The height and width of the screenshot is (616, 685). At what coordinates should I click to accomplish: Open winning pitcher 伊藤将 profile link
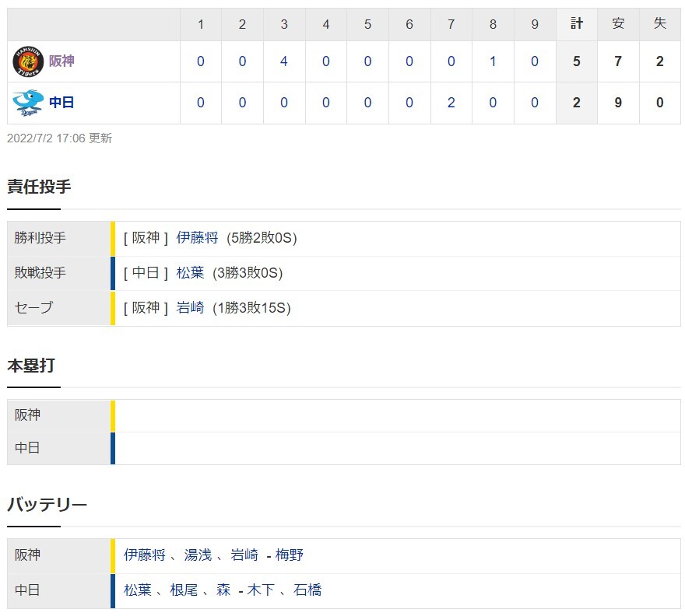[x=197, y=238]
